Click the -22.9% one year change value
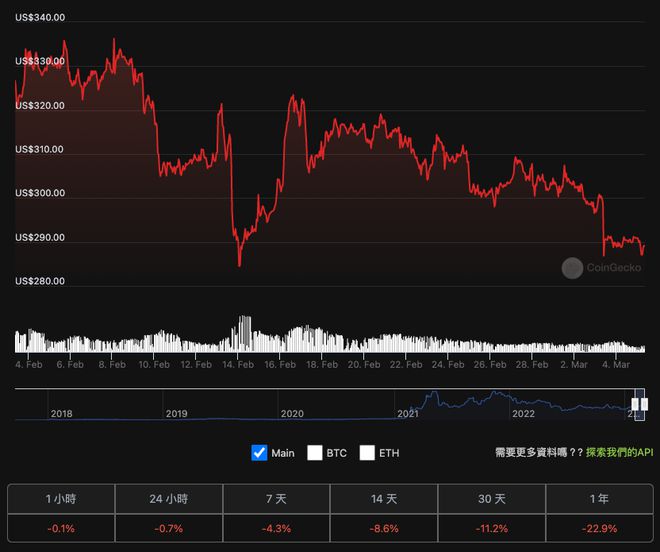660x552 pixels. [599, 528]
